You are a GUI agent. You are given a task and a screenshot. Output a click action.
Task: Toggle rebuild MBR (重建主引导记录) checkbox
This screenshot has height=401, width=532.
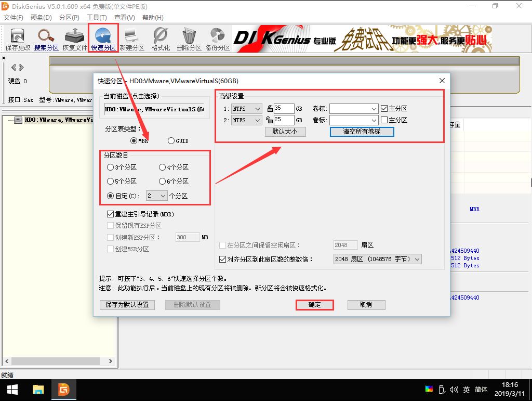(x=110, y=214)
